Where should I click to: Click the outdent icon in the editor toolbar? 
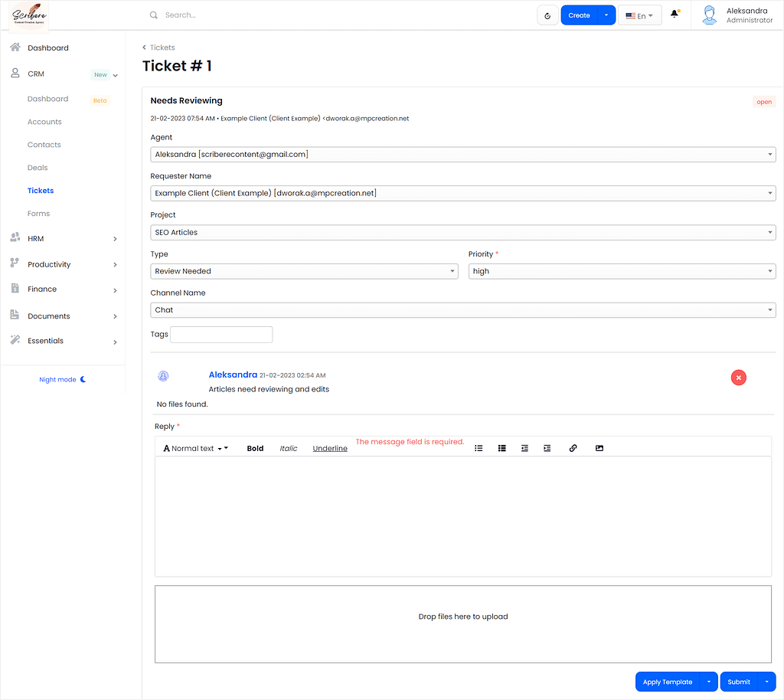click(x=524, y=448)
